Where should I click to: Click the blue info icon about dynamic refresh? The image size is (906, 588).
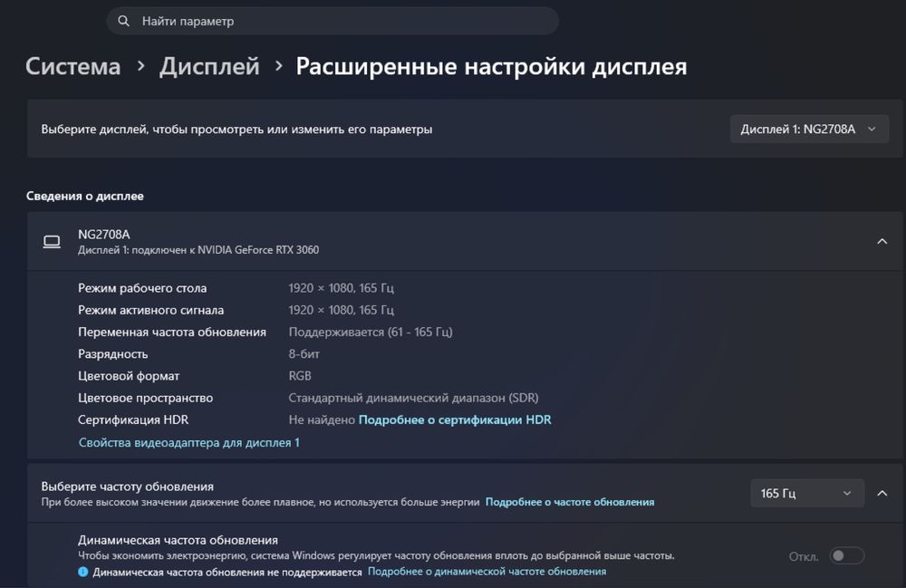[83, 572]
